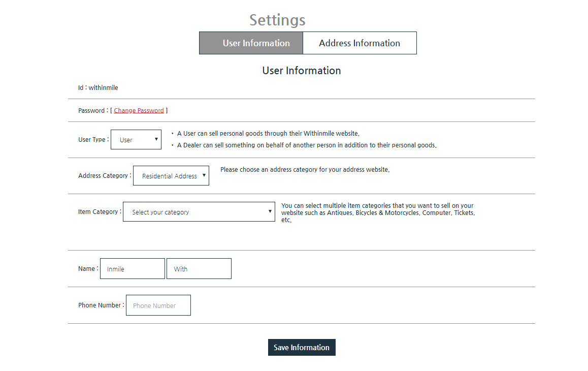Click the address category help text
The height and width of the screenshot is (371, 588).
click(x=305, y=169)
